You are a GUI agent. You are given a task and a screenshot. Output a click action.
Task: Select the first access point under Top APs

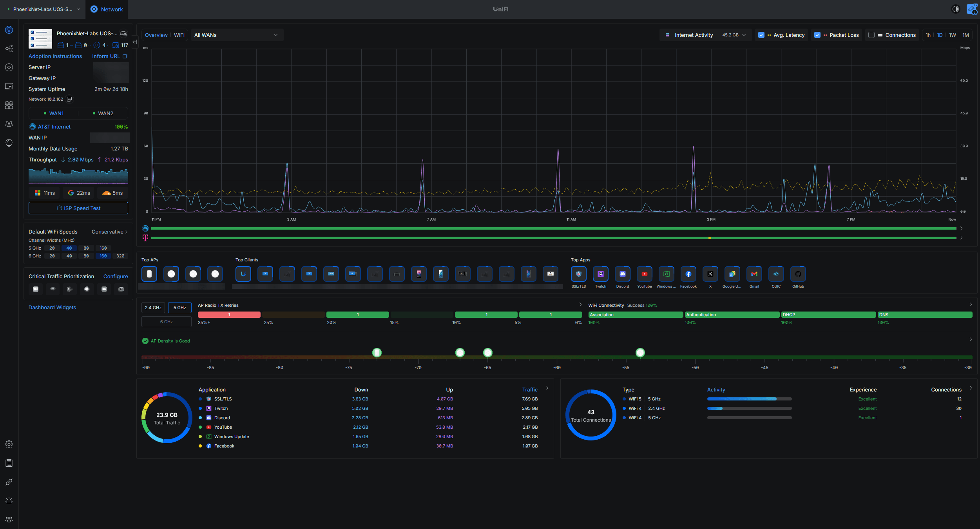pyautogui.click(x=149, y=274)
